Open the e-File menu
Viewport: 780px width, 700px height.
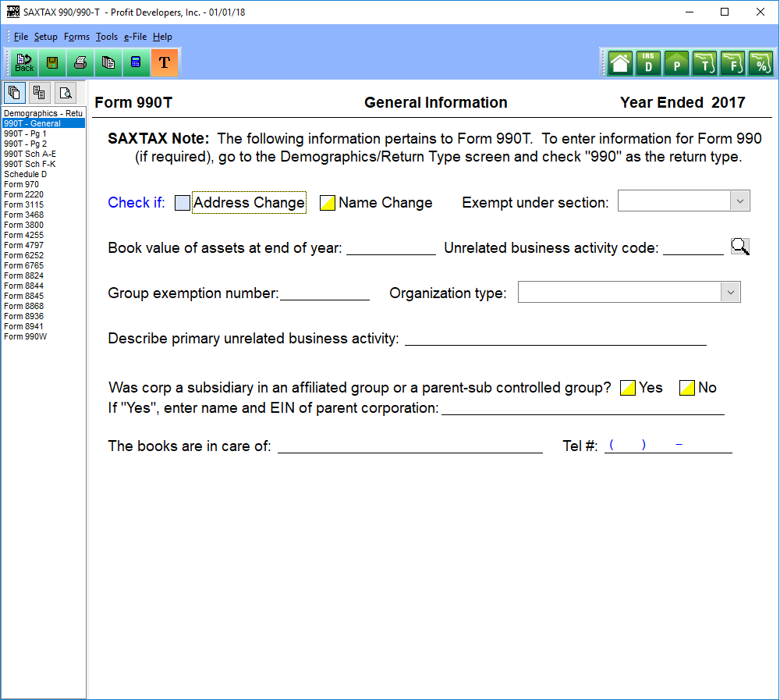[x=135, y=37]
